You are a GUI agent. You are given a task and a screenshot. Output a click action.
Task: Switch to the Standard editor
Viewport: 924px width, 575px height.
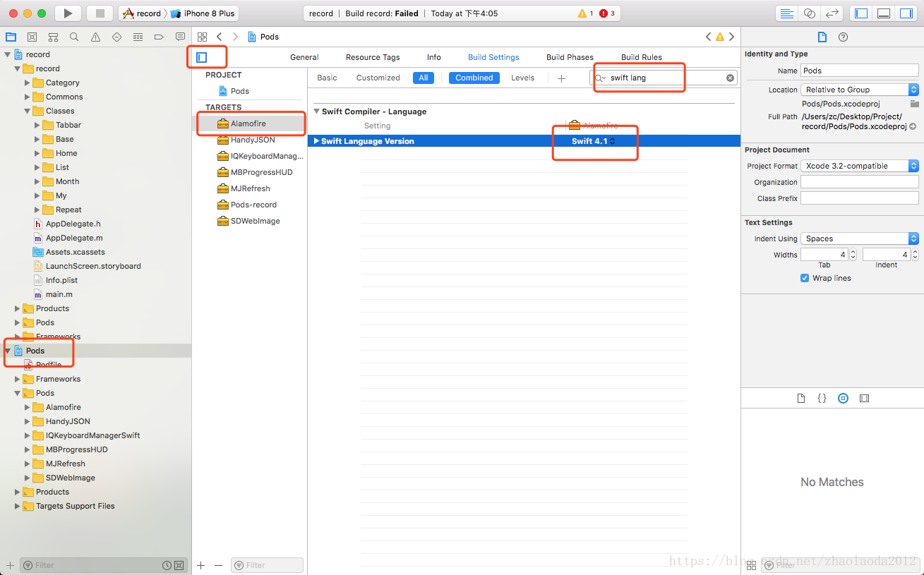787,13
